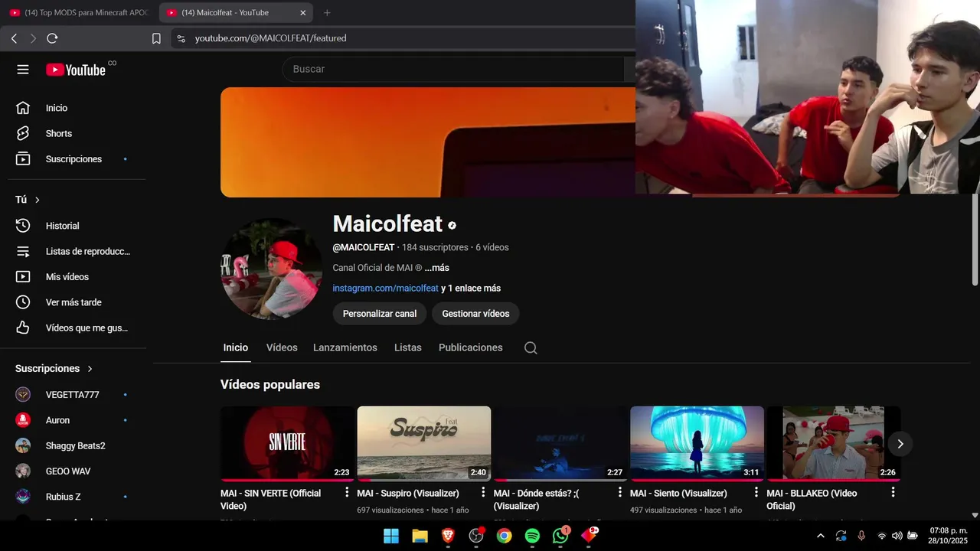Switch to the Vídeos channel tab

[282, 347]
